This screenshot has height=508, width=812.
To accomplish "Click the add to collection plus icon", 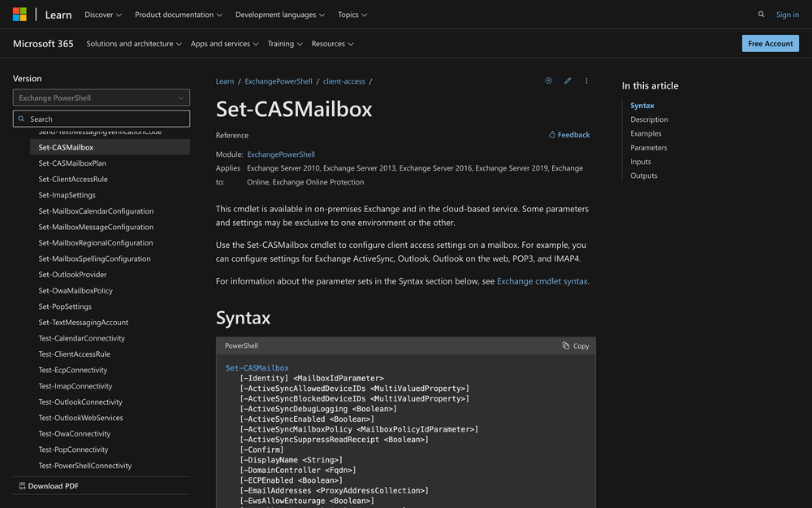I will click(x=548, y=81).
